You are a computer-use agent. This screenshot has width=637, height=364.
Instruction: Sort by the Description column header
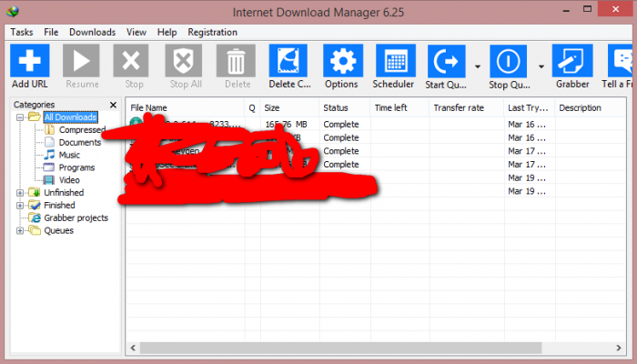[x=591, y=108]
